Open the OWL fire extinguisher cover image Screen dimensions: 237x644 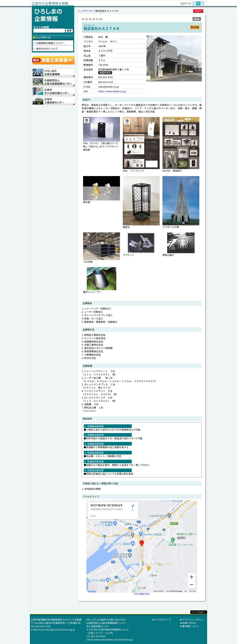[x=101, y=129]
